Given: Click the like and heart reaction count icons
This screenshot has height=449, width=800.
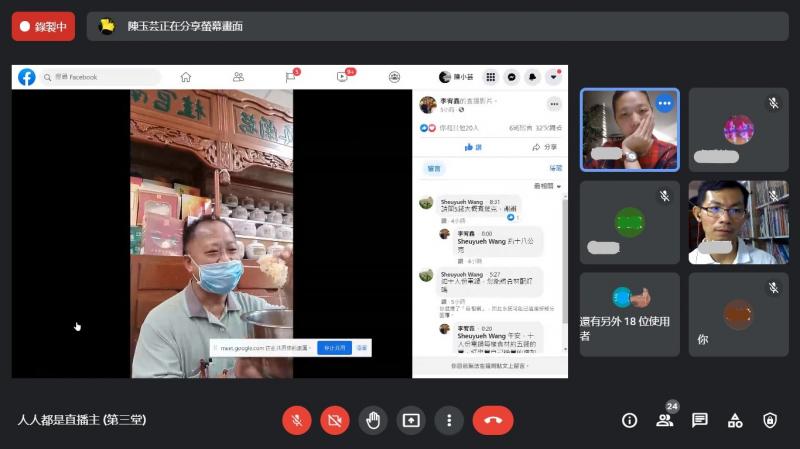Looking at the screenshot, I should [x=428, y=128].
